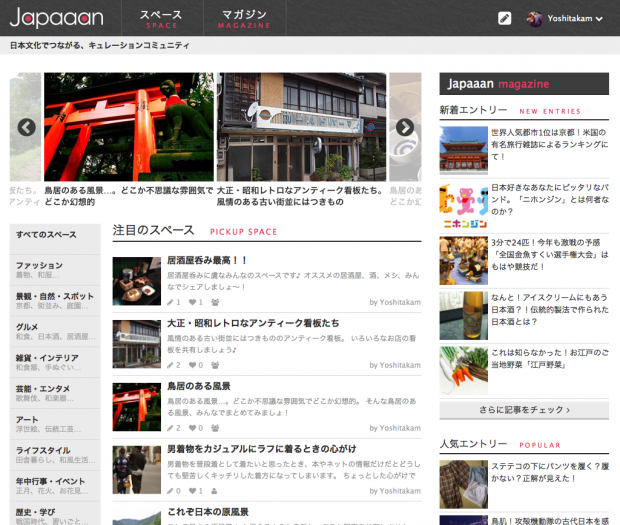Image resolution: width=620 pixels, height=525 pixels.
Task: Select すべてのスペース category
Action: [55, 239]
